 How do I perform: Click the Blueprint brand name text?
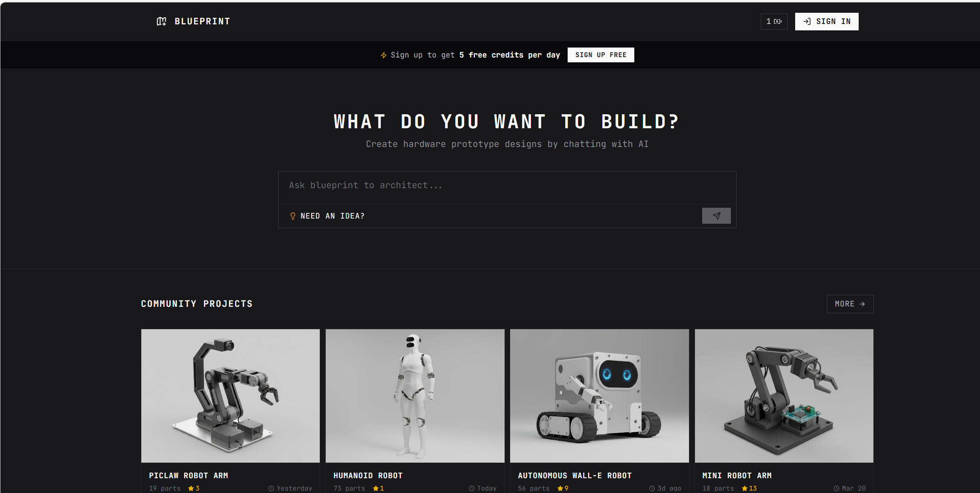pyautogui.click(x=202, y=22)
